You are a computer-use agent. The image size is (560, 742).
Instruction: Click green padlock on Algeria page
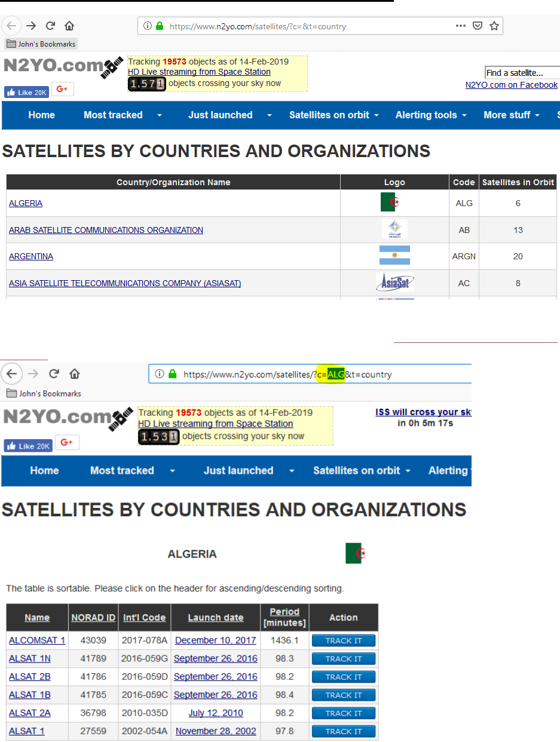(173, 374)
